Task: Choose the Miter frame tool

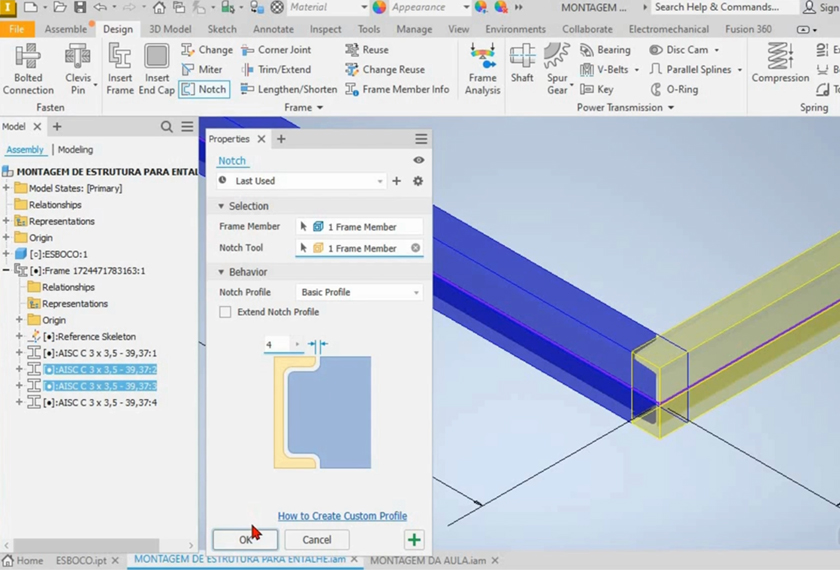Action: 202,70
